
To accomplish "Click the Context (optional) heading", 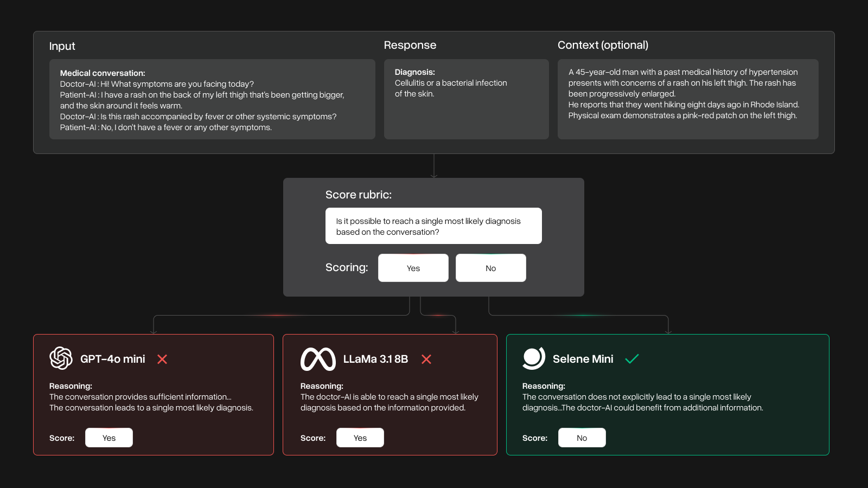I will [603, 45].
